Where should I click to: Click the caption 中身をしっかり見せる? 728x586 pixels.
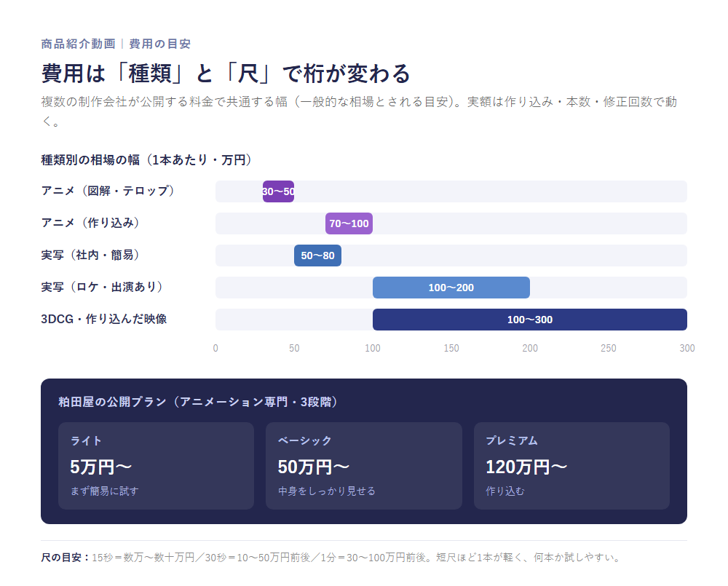327,491
